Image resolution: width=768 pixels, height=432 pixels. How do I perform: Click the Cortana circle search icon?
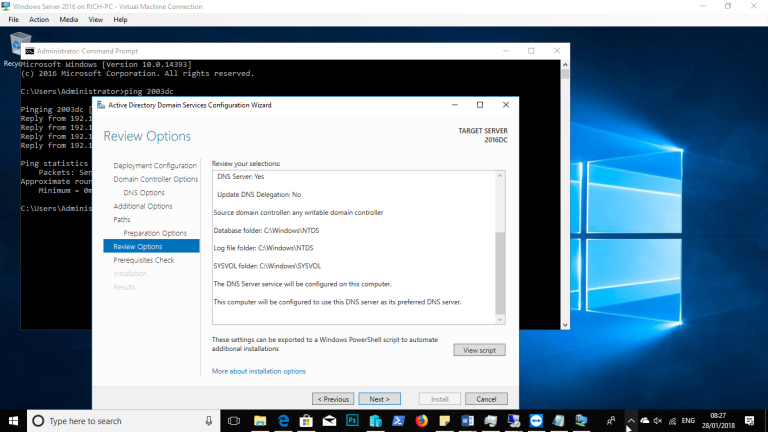click(38, 421)
